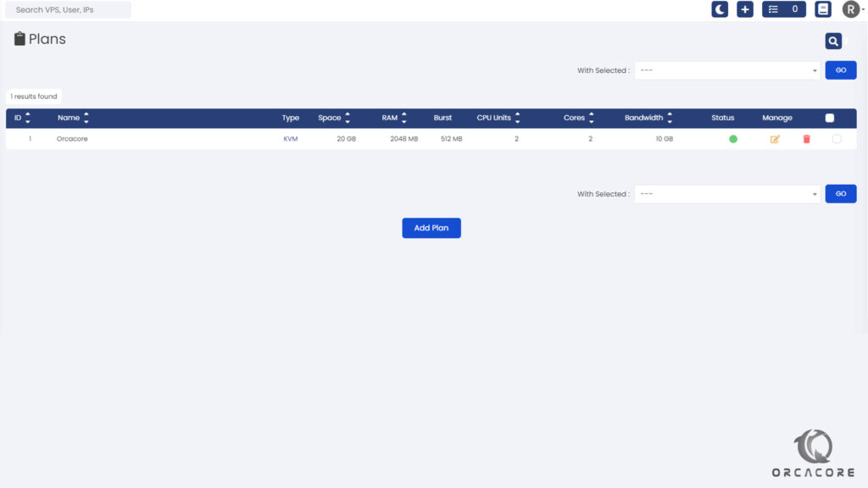This screenshot has height=488, width=868.
Task: Click the Add Plan button
Action: coord(431,228)
